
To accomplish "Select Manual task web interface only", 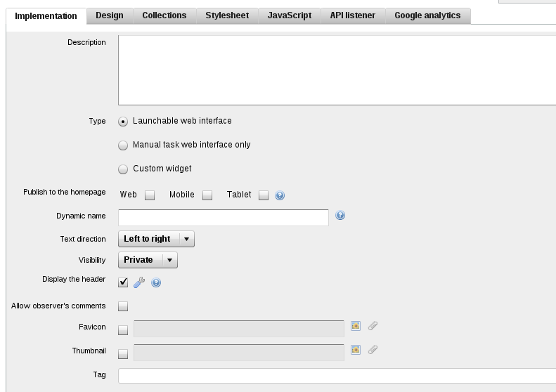I will (x=123, y=145).
